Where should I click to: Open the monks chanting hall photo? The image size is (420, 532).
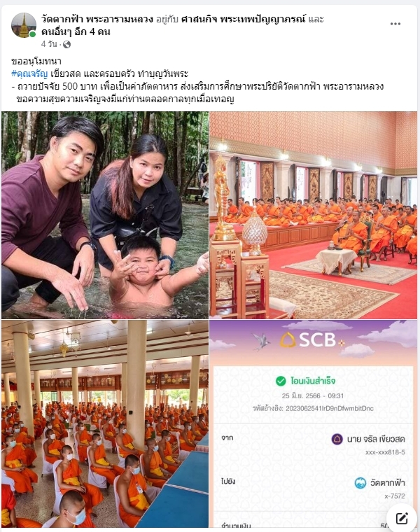(313, 216)
